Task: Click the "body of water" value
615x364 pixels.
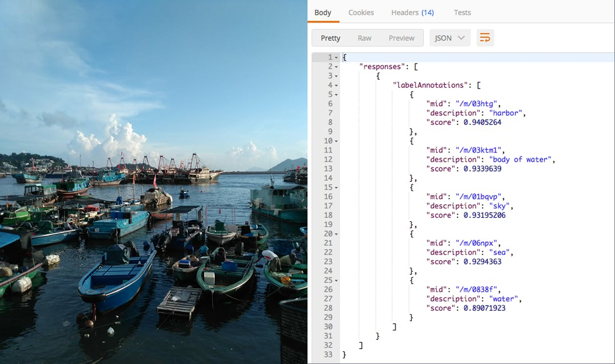Action: (520, 159)
